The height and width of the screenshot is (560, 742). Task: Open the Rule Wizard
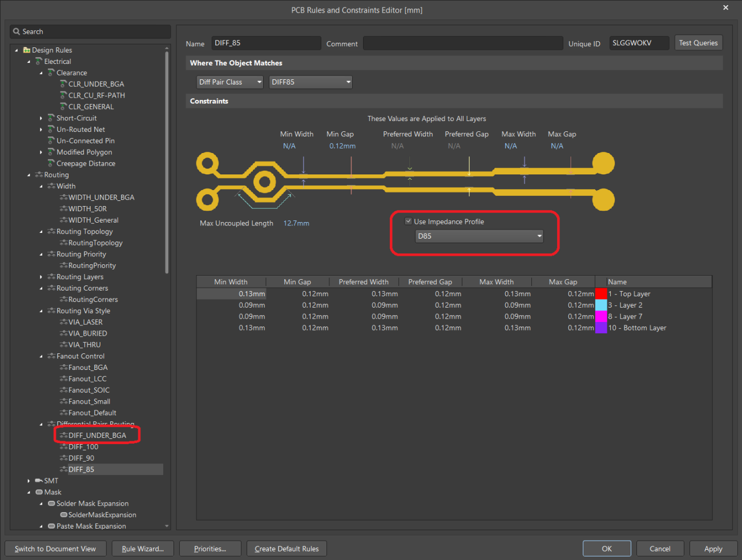[x=143, y=549]
